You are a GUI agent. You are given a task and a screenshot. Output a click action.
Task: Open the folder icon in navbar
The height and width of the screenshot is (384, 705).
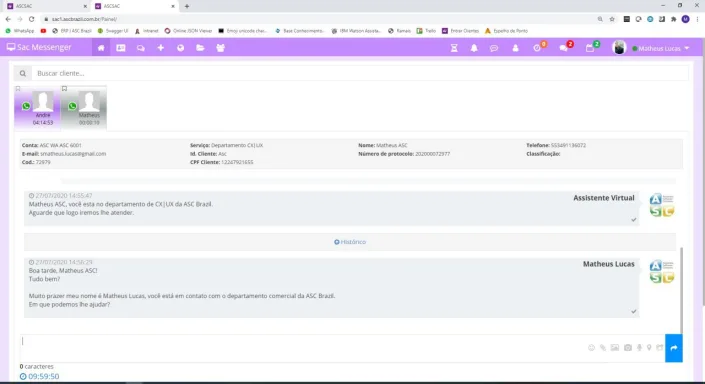pyautogui.click(x=201, y=48)
